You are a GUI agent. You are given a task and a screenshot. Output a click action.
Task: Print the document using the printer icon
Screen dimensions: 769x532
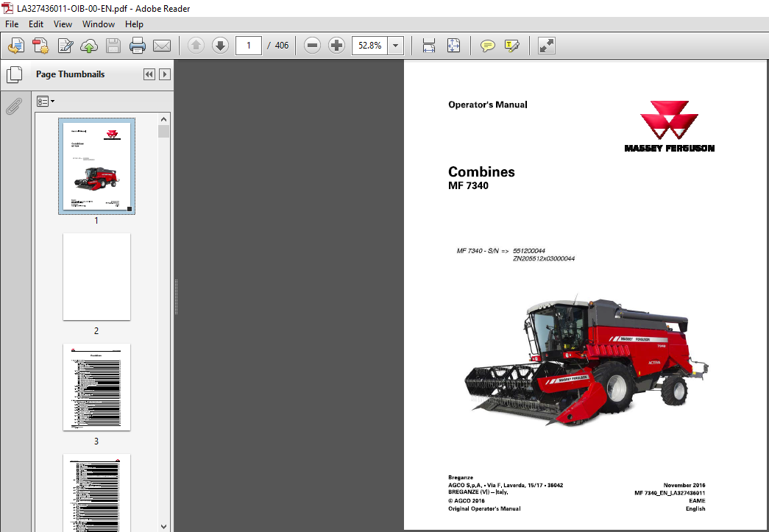coord(138,46)
